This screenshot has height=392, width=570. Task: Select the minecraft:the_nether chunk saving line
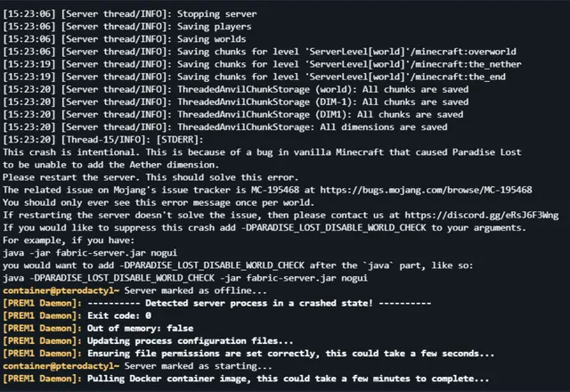(x=262, y=64)
